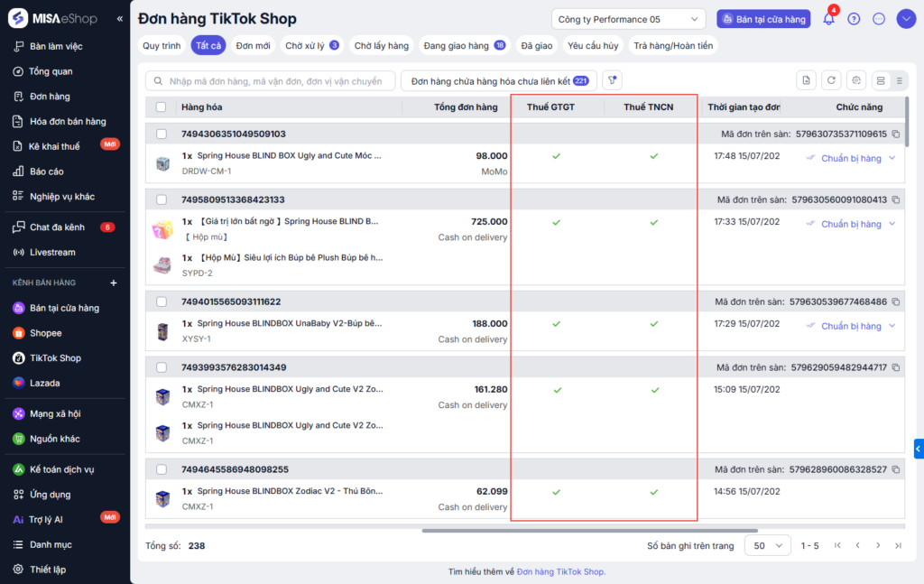The image size is (924, 584).
Task: Open the Công ty Performance 05 dropdown
Action: [628, 19]
